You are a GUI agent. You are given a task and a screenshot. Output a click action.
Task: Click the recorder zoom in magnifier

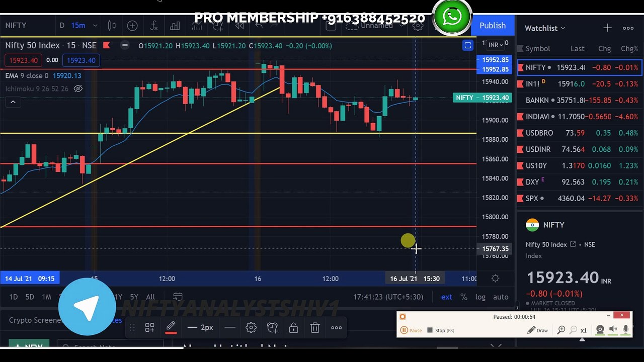point(561,330)
